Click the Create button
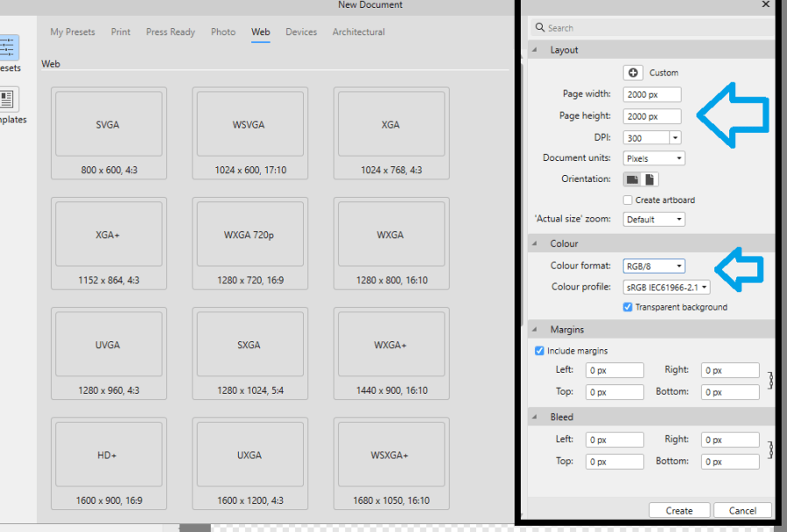 point(678,510)
